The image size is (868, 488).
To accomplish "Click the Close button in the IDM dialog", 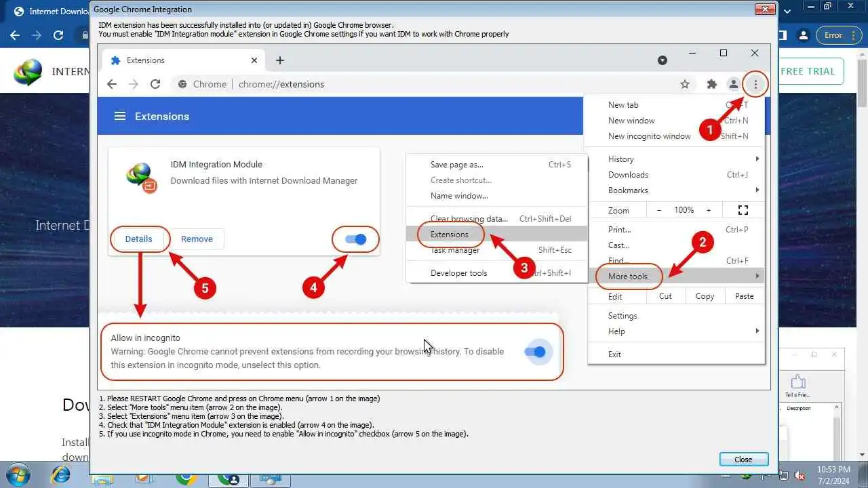I will [x=743, y=460].
